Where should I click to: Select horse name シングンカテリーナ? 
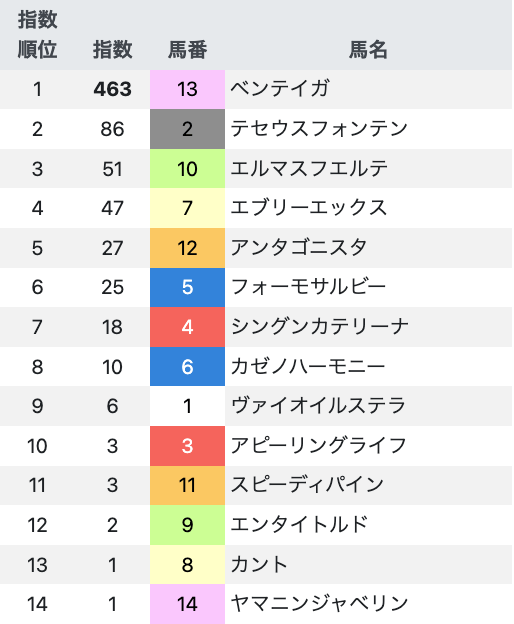pos(319,327)
